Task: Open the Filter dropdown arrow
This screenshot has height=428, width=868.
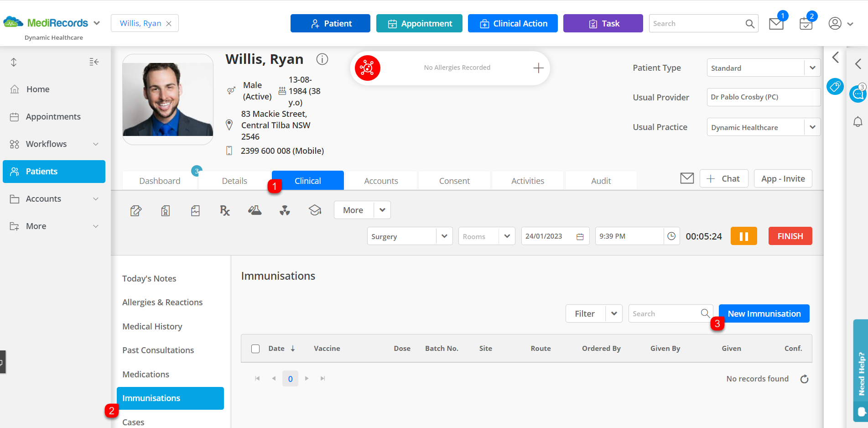Action: point(614,313)
